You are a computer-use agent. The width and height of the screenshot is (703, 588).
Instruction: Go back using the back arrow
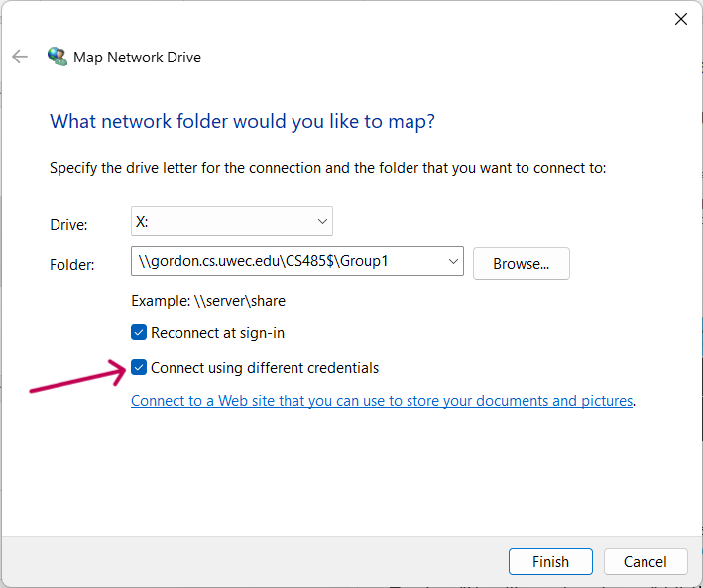pyautogui.click(x=20, y=57)
